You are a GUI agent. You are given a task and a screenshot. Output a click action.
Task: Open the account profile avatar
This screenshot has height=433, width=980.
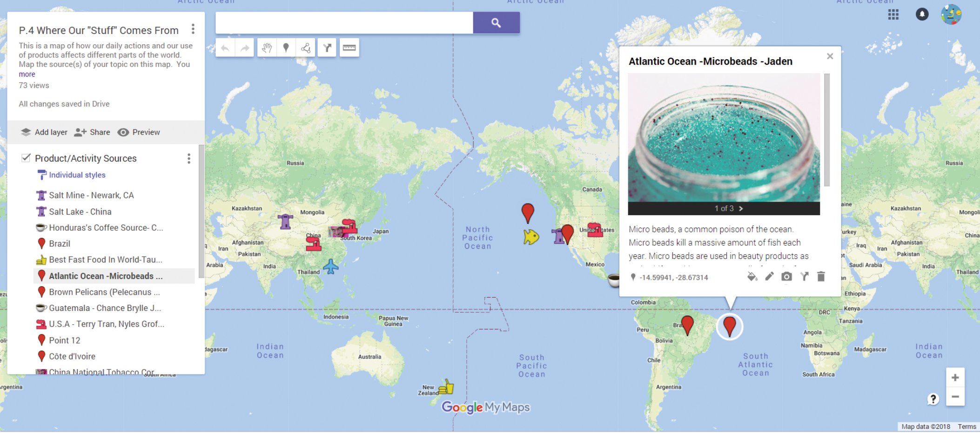click(x=951, y=14)
